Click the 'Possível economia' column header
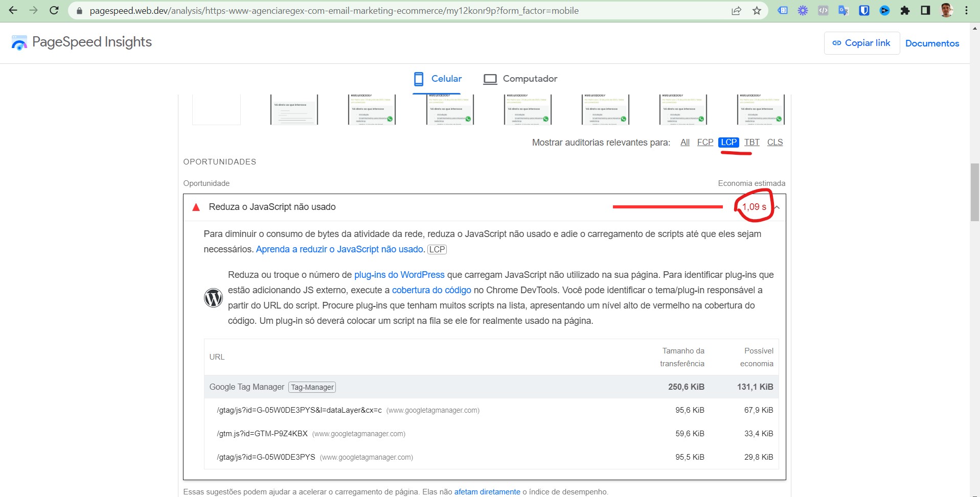980x497 pixels. (x=757, y=357)
